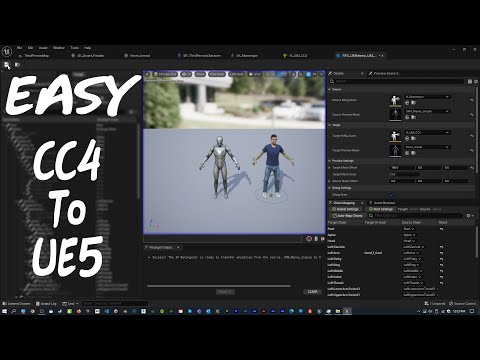Use selected asset for Target Preview Mesh
The height and width of the screenshot is (360, 480).
[x=407, y=153]
